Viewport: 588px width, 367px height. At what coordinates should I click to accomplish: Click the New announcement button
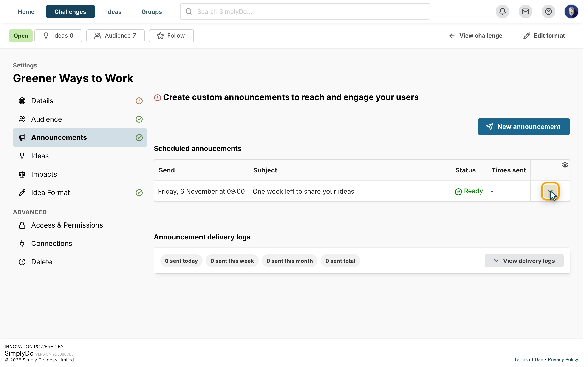(524, 126)
